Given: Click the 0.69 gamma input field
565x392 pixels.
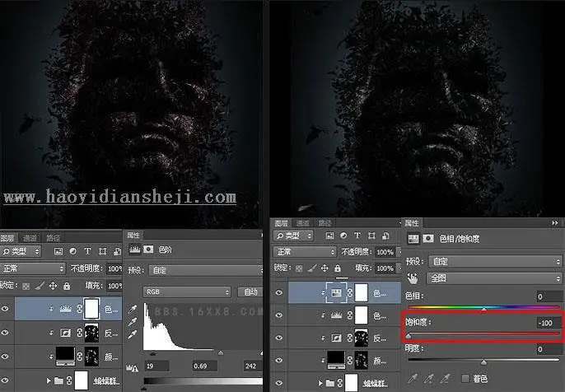Looking at the screenshot, I should coord(204,366).
